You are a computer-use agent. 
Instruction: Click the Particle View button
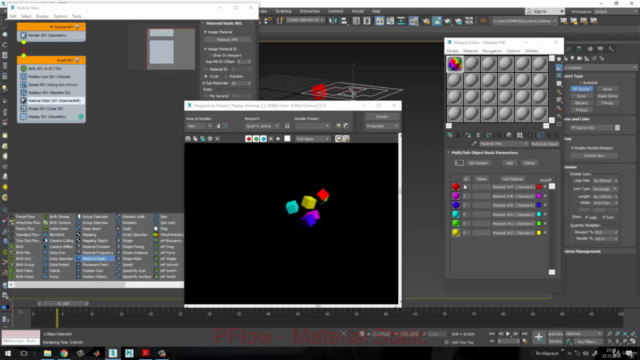tap(594, 156)
